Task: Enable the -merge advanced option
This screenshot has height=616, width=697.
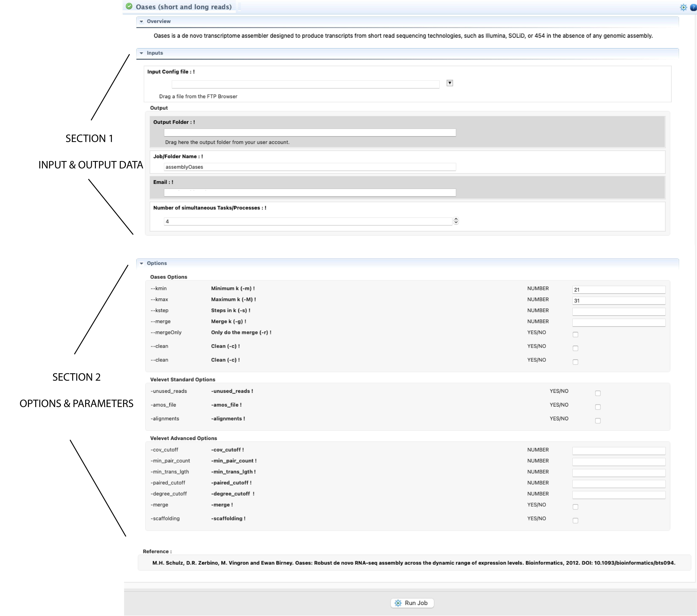Action: (x=576, y=507)
